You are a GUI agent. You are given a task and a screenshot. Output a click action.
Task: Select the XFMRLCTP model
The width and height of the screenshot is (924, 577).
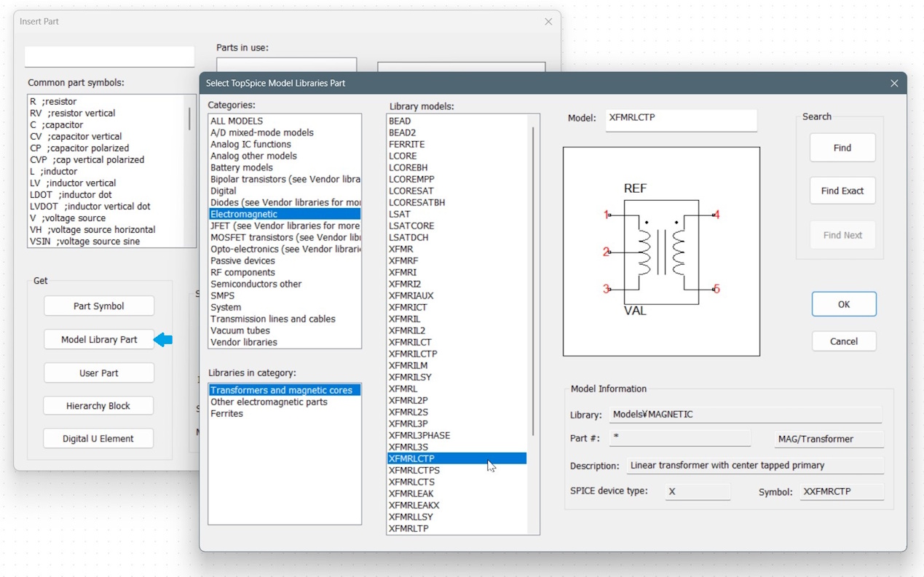point(457,458)
